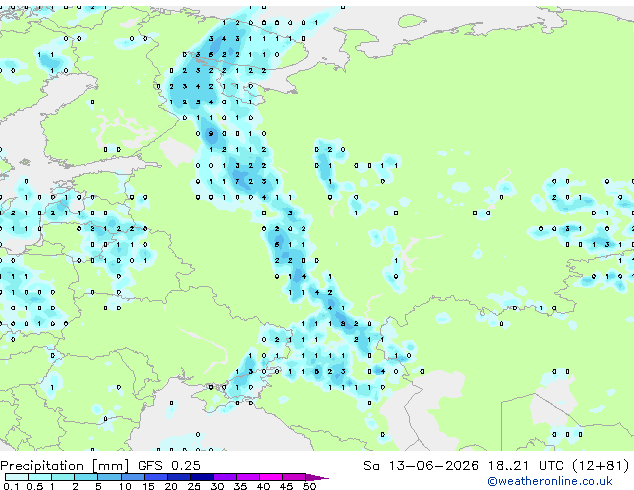
Task: Click the 'GFS 0.25' model label
Action: click(169, 466)
